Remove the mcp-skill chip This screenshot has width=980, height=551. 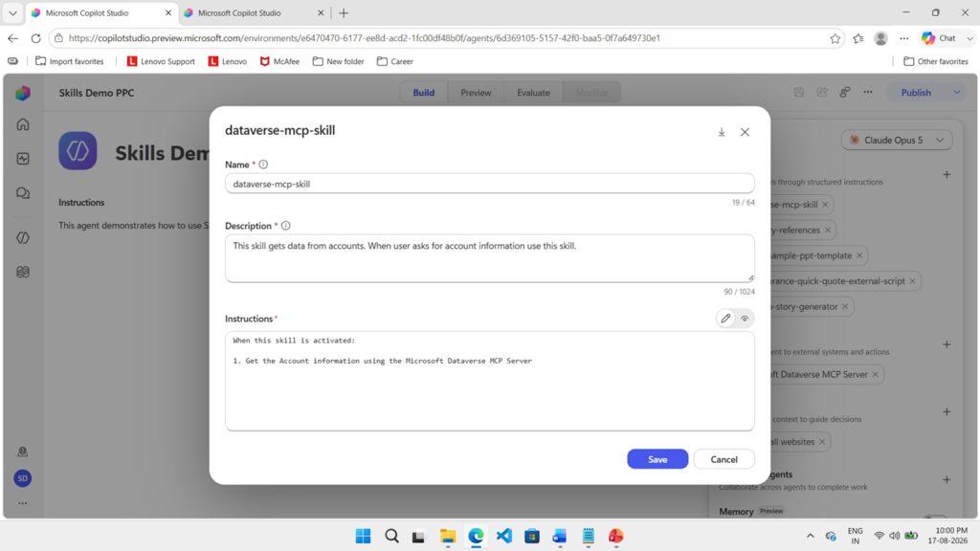(825, 205)
